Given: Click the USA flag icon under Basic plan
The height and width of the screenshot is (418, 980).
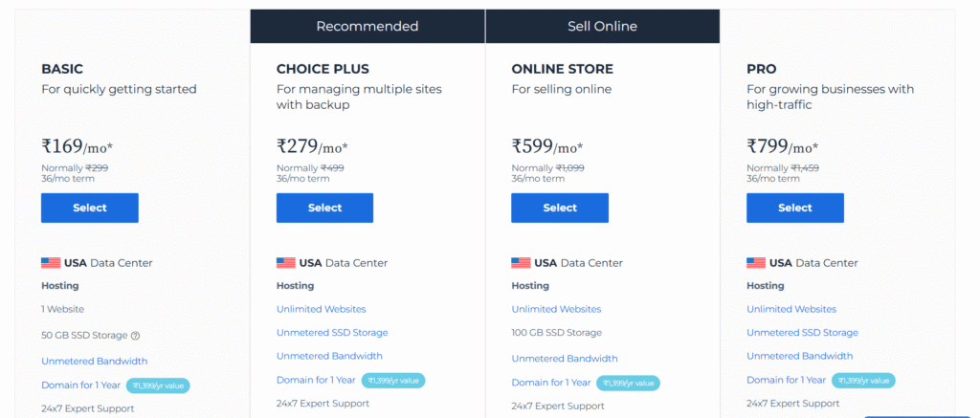Looking at the screenshot, I should pos(51,263).
